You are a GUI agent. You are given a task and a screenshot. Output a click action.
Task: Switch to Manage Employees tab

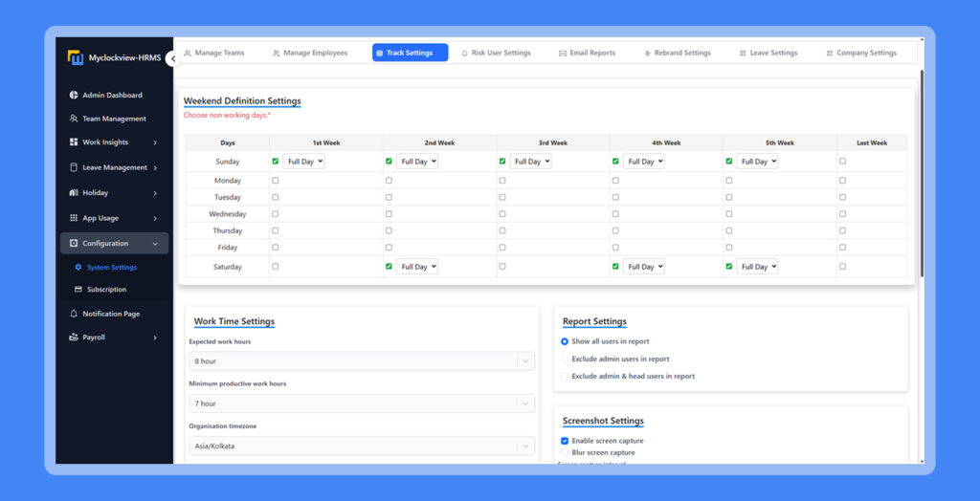[x=309, y=54]
